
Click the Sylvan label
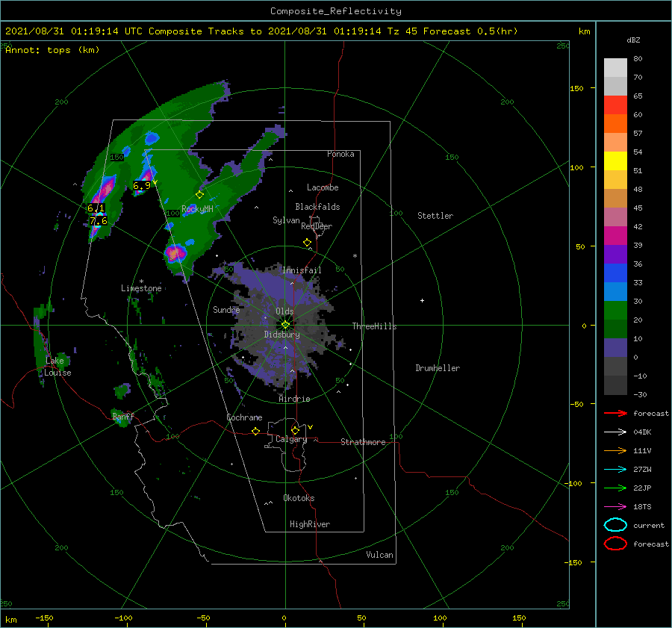pos(286,220)
